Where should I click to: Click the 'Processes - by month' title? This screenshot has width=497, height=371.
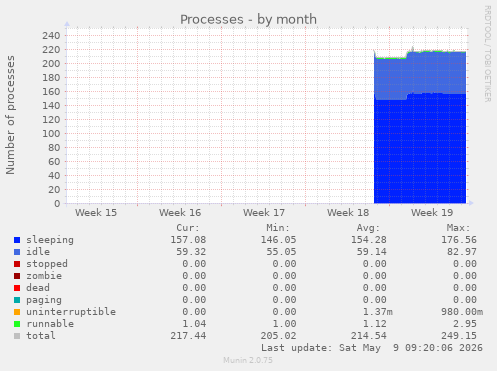click(248, 20)
